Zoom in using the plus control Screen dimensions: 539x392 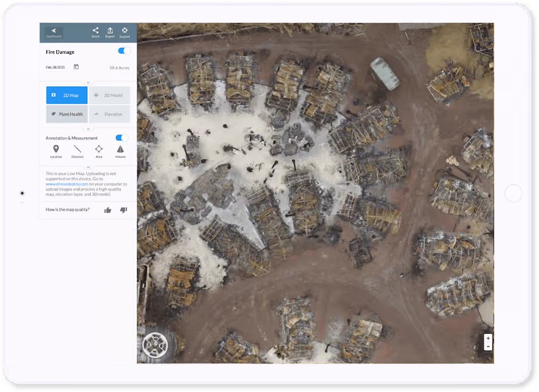coord(487,338)
